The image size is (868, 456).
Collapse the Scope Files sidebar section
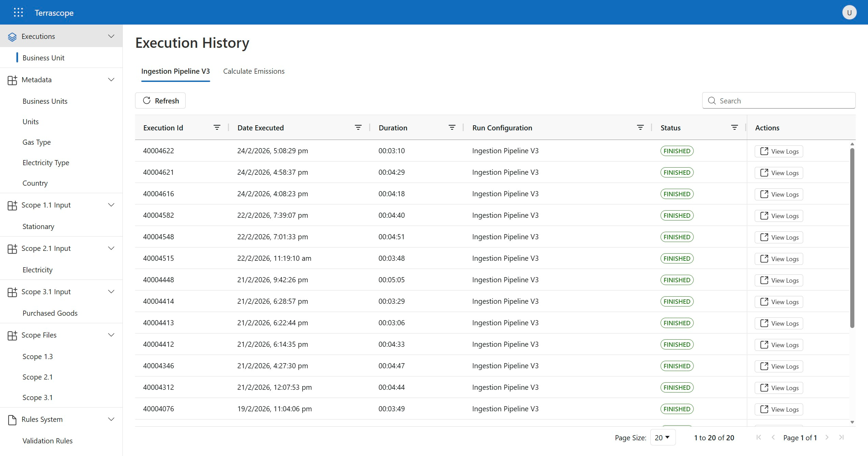111,335
